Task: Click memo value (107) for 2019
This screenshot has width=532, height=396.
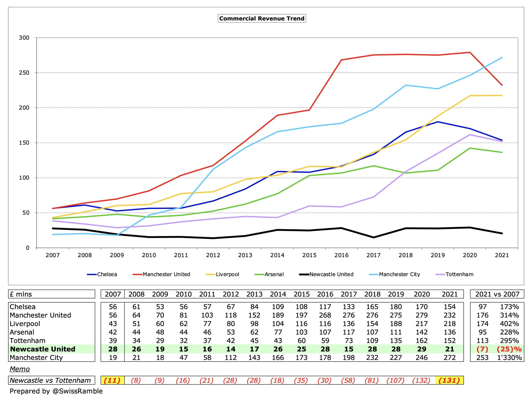Action: [x=396, y=380]
